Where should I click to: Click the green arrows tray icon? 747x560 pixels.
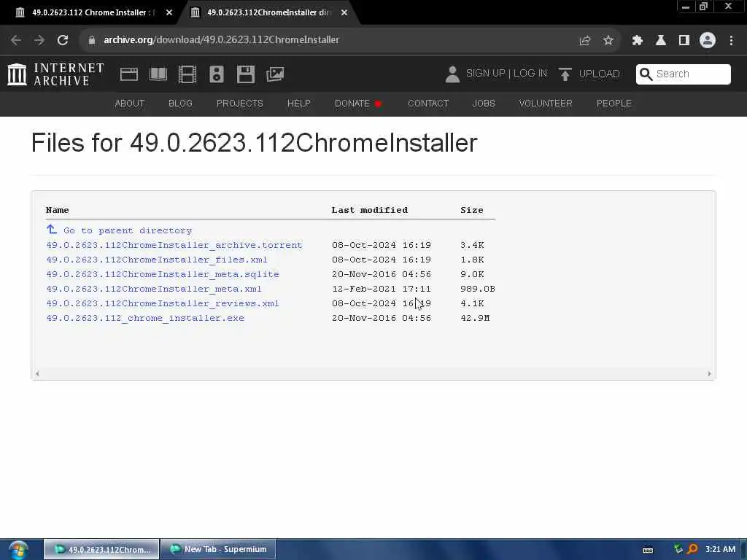(x=678, y=550)
